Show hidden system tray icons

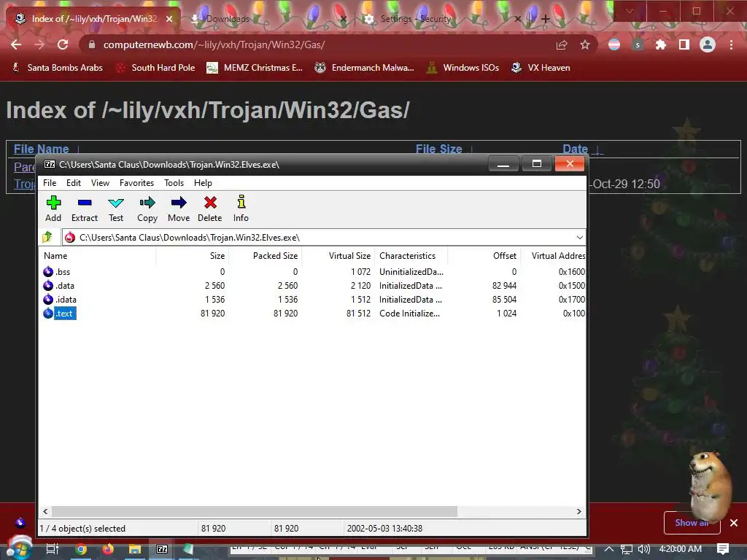coord(609,549)
